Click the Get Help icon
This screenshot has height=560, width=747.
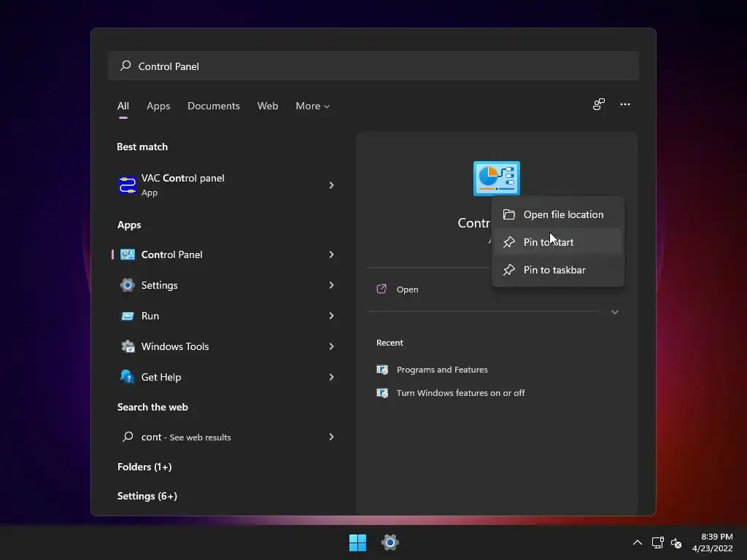[127, 377]
